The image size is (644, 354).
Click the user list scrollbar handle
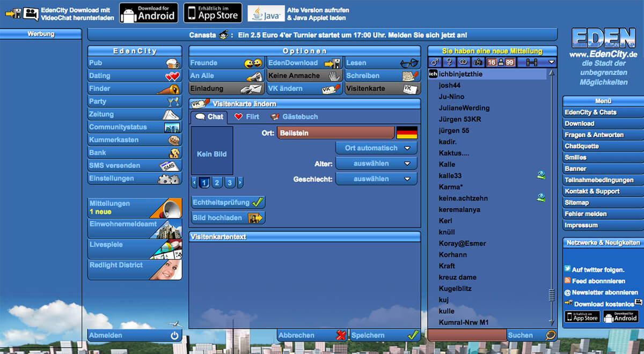[x=551, y=295]
